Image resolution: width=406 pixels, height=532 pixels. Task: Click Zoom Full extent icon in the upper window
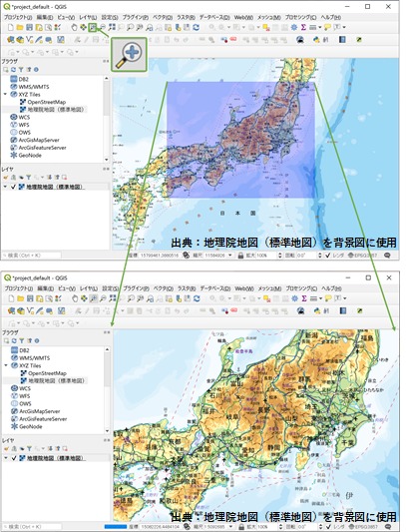(112, 28)
